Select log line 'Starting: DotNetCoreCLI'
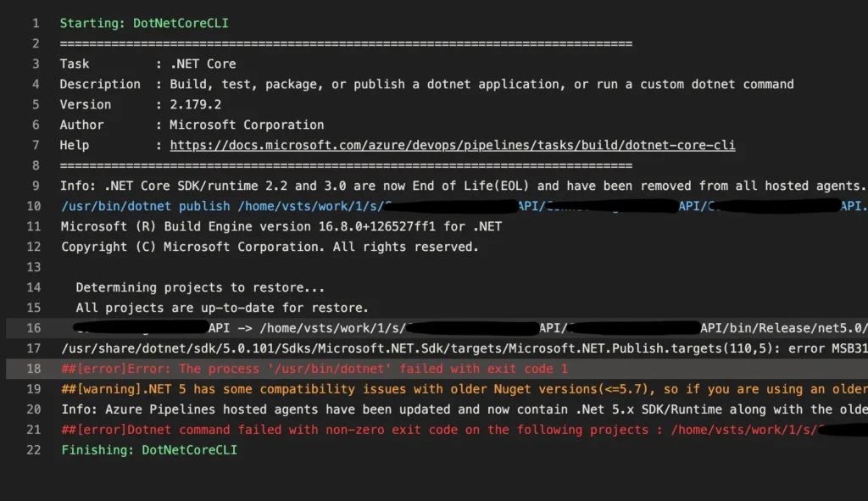This screenshot has height=501, width=868. (x=144, y=23)
